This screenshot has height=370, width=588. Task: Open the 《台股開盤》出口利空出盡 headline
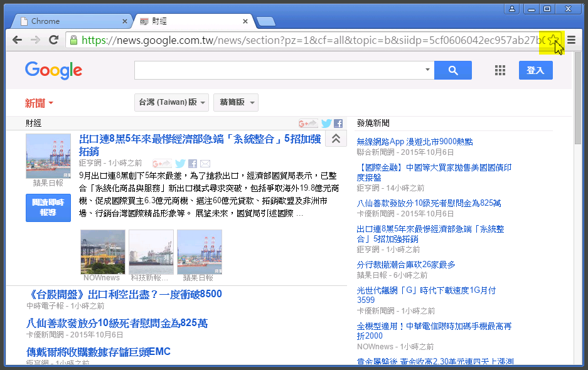pos(124,294)
